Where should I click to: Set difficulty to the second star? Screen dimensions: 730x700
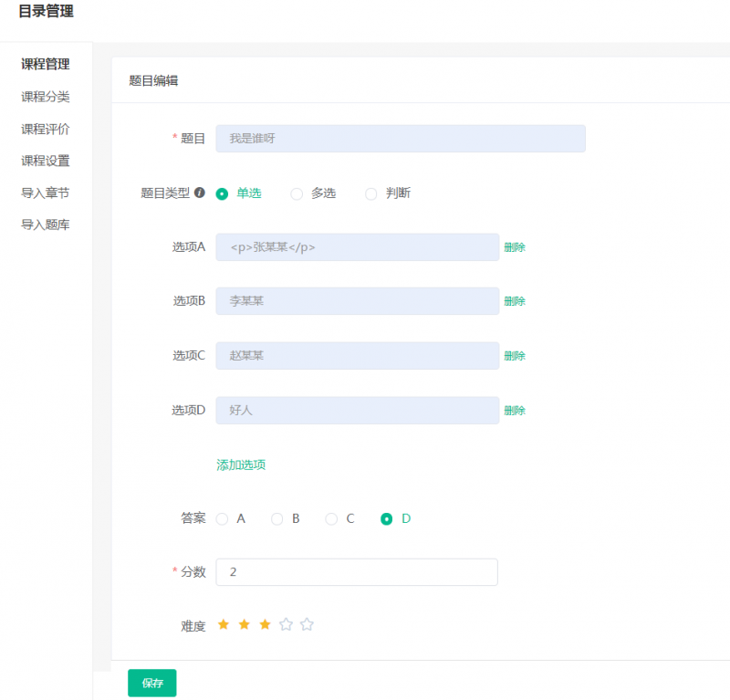245,624
